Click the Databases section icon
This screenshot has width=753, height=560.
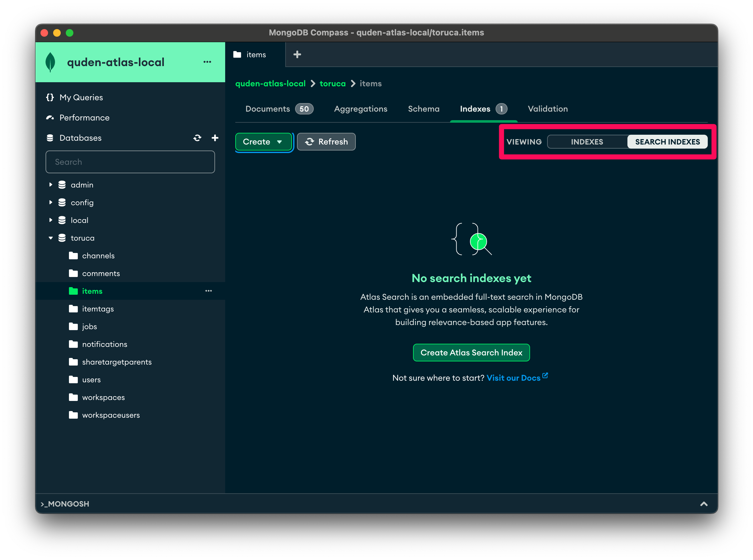point(50,138)
